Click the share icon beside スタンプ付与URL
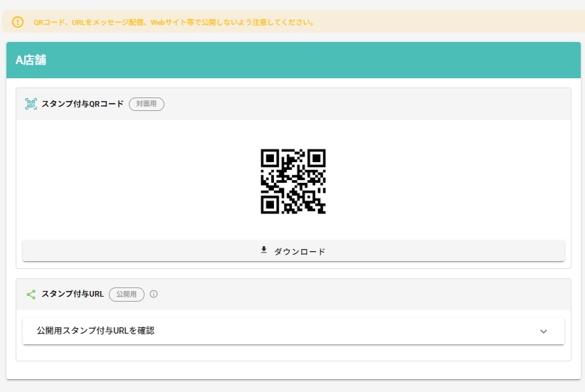This screenshot has width=585, height=392. (31, 295)
